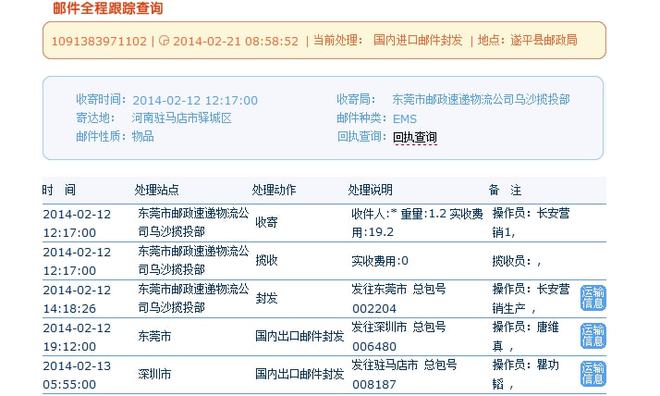The width and height of the screenshot is (660, 396).
Task: Click 揽收 action cell
Action: coord(266,260)
